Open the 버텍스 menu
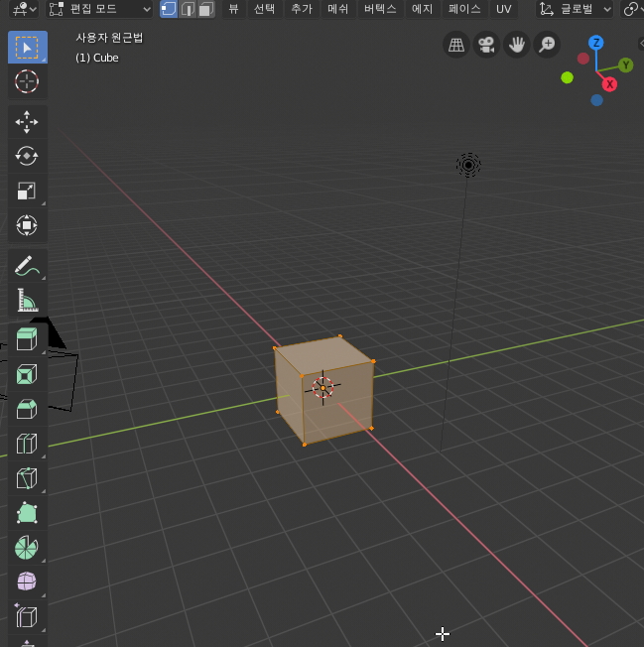644x647 pixels. (380, 9)
